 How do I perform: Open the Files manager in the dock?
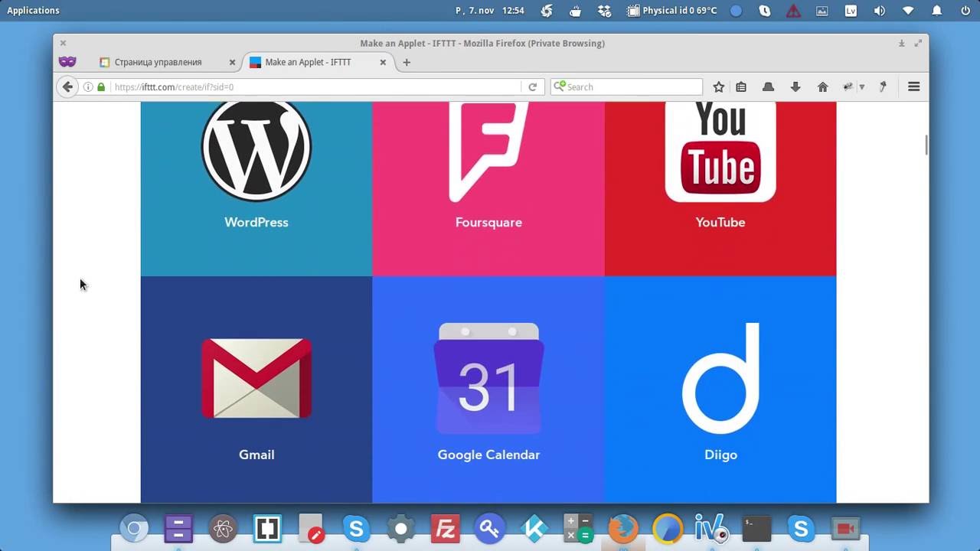coord(178,529)
